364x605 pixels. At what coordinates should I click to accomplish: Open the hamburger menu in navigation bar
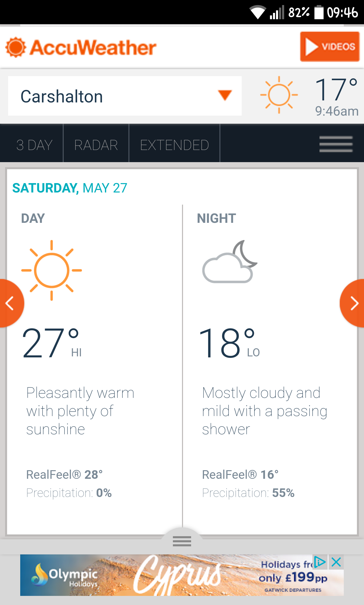tap(336, 144)
